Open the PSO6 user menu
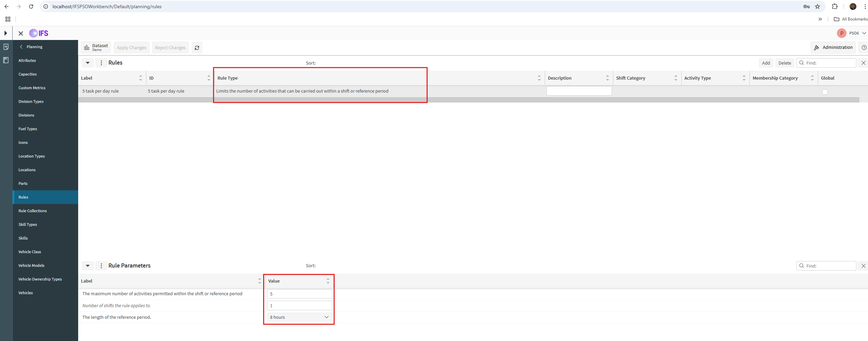 point(852,33)
